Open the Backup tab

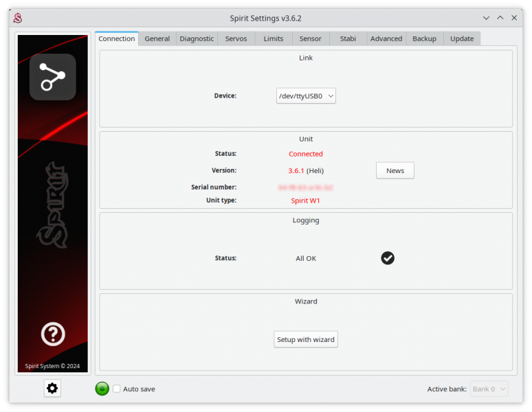pos(424,38)
